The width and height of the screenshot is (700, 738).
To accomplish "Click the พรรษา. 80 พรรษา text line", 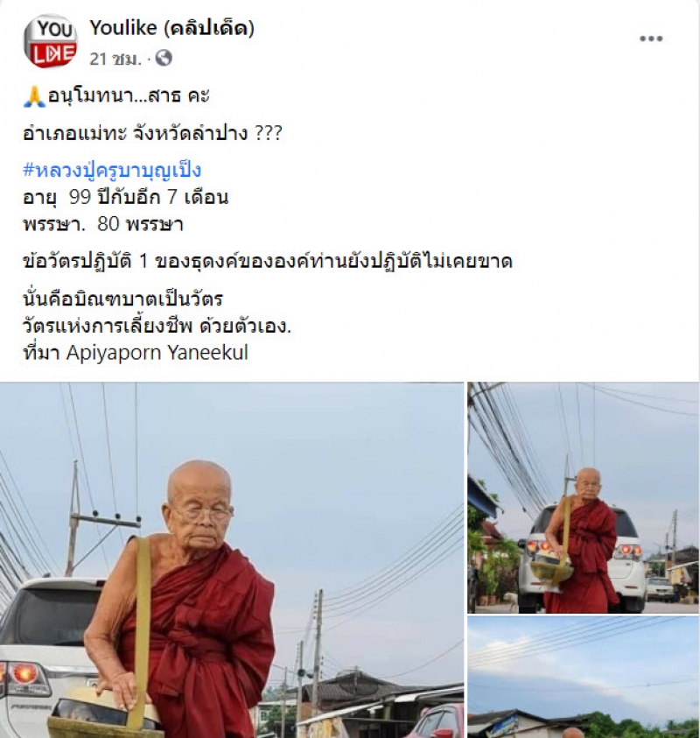I will pyautogui.click(x=103, y=224).
